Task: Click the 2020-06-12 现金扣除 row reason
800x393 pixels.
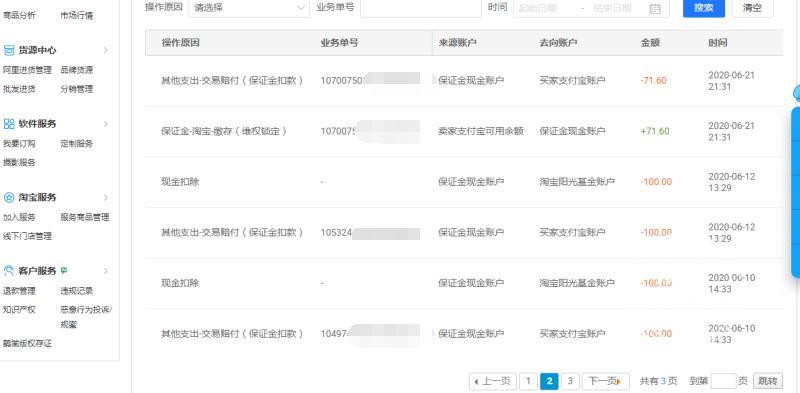Action: coord(180,182)
